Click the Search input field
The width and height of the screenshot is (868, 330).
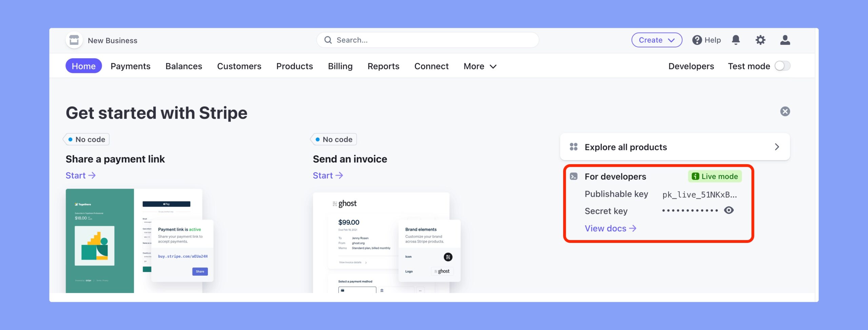pyautogui.click(x=428, y=40)
